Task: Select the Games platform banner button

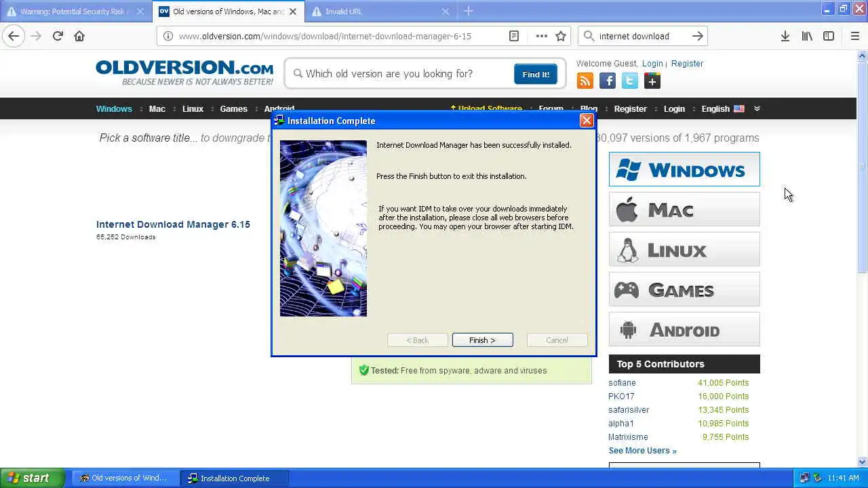Action: (x=684, y=289)
